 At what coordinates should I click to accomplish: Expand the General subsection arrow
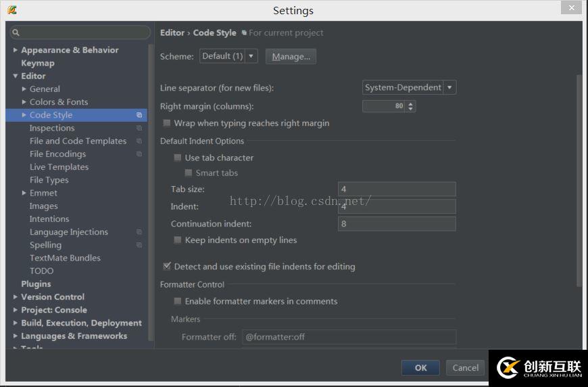(24, 89)
